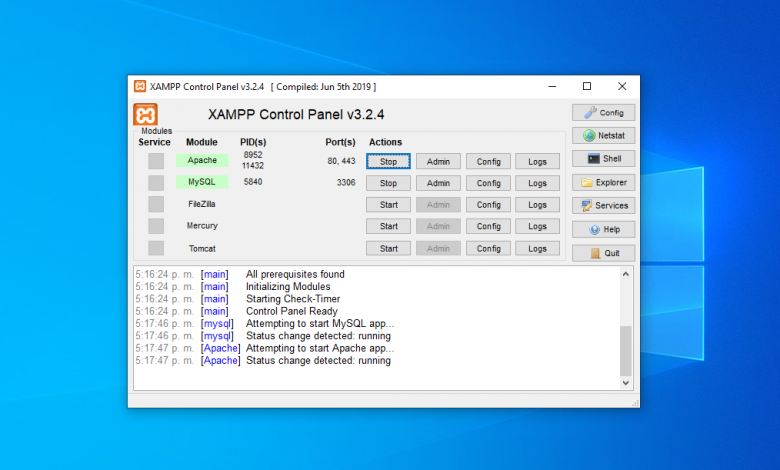Click the log line 'Starting Check-Timer'

293,299
